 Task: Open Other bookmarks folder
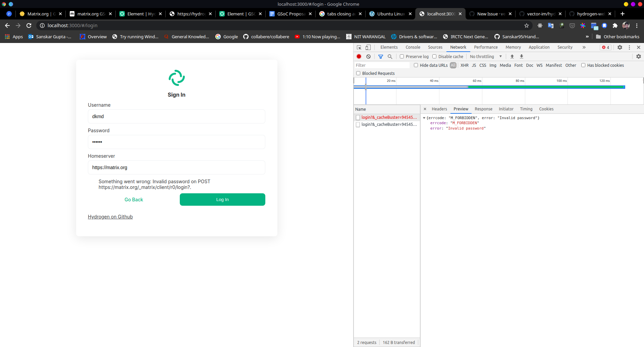pos(618,37)
